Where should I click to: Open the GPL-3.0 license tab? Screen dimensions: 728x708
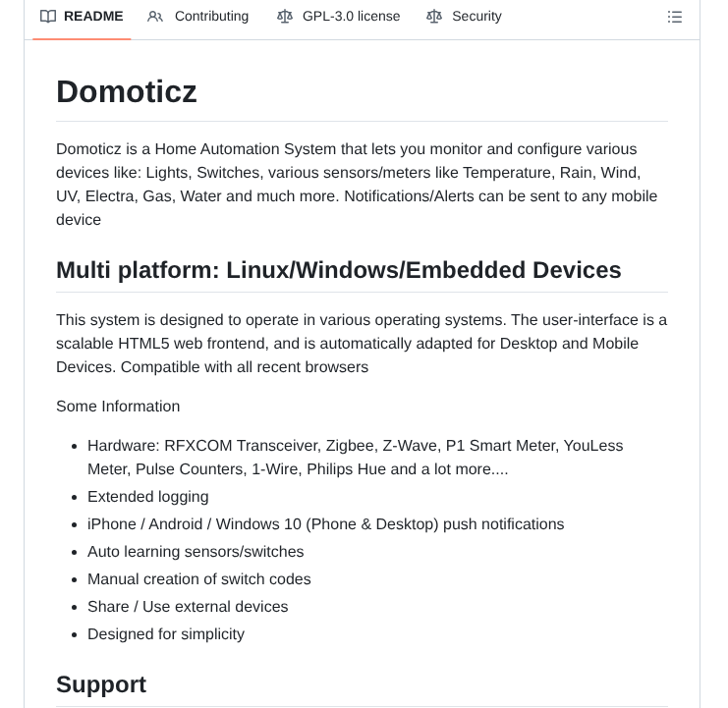tap(339, 17)
